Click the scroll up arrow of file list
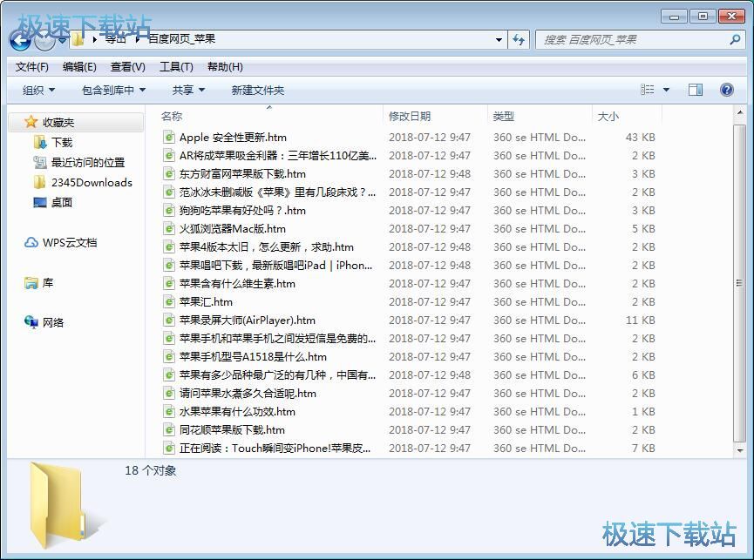This screenshot has height=560, width=754. [x=739, y=112]
